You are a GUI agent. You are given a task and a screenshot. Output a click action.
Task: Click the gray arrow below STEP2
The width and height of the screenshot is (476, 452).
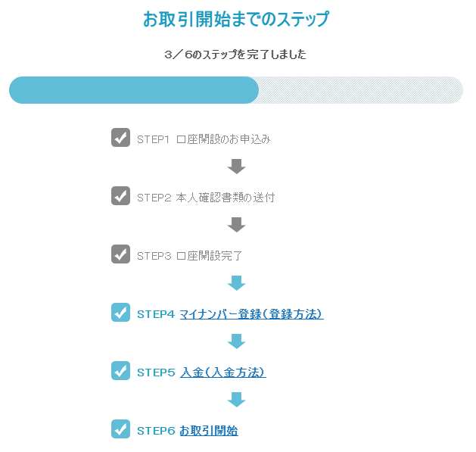(236, 225)
